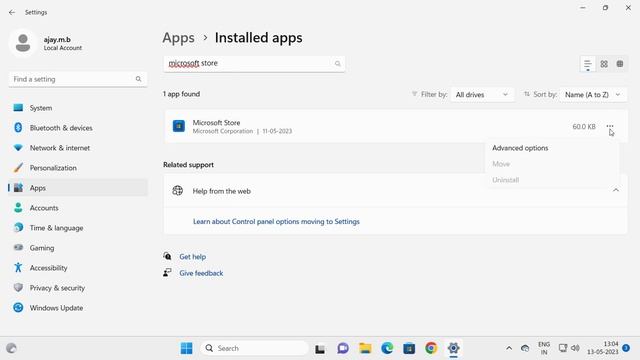Click the Apps breadcrumb link
Viewport: 640px width, 360px height.
(178, 38)
